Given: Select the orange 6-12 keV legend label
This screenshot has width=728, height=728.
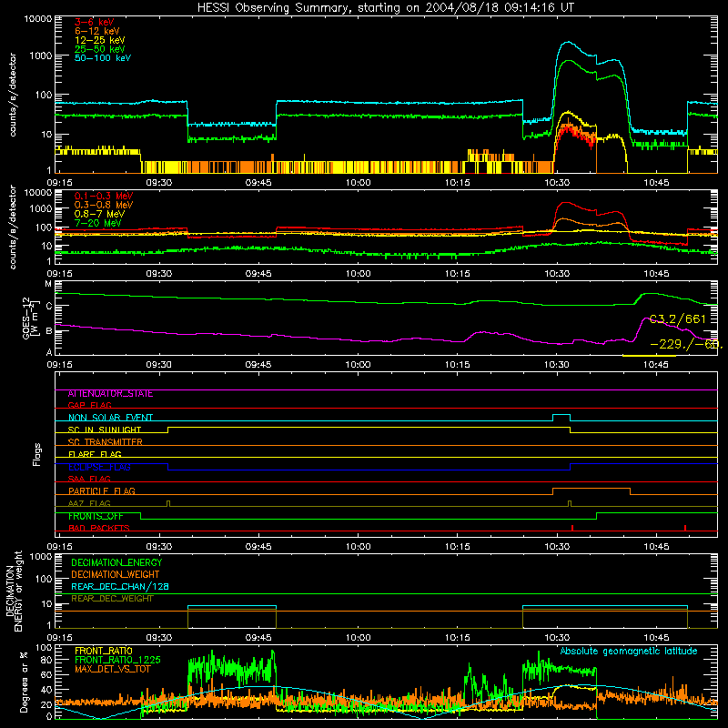Looking at the screenshot, I should (x=97, y=31).
